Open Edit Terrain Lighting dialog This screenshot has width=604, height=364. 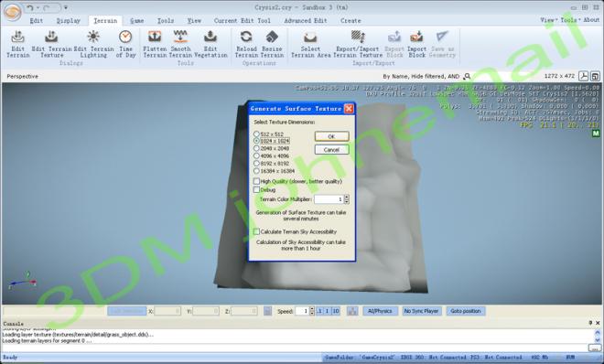point(93,44)
